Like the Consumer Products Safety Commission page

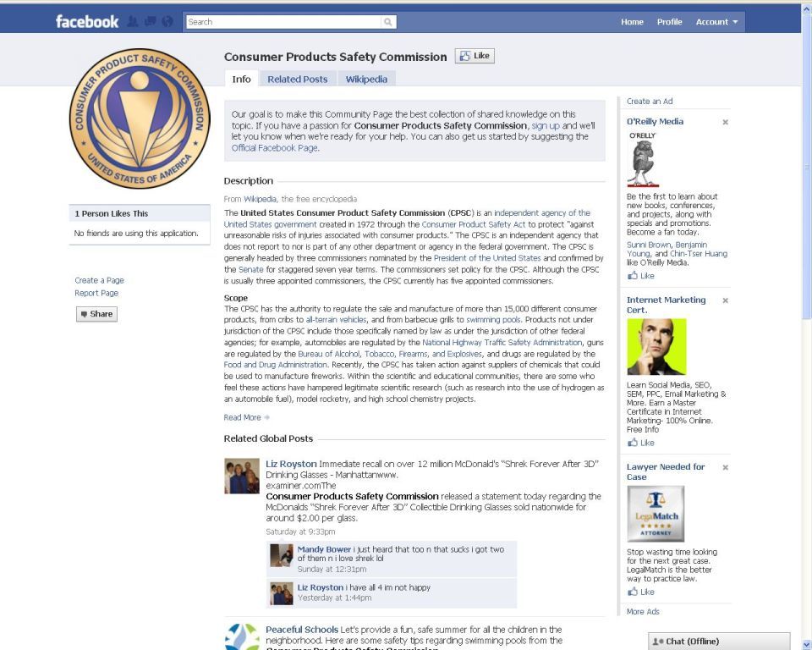pyautogui.click(x=475, y=56)
